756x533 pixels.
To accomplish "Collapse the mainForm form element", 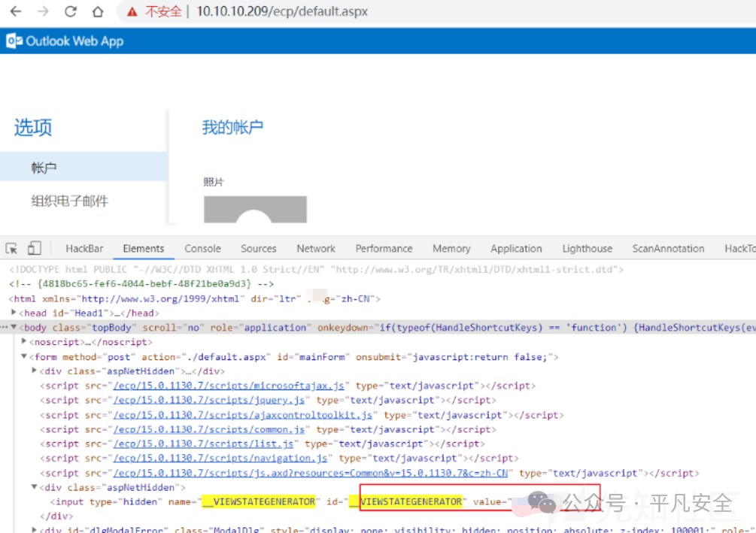I will [x=24, y=356].
